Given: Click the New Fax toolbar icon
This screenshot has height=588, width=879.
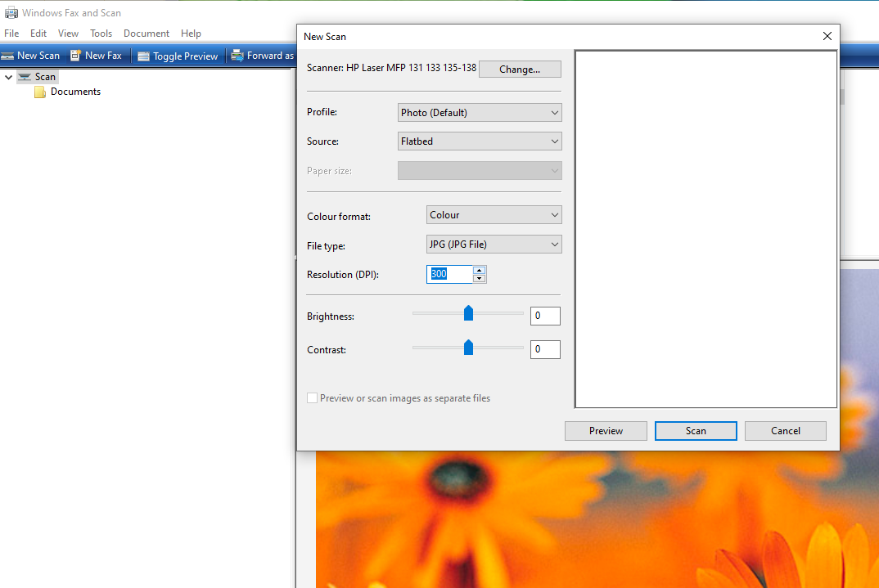Looking at the screenshot, I should pyautogui.click(x=75, y=55).
